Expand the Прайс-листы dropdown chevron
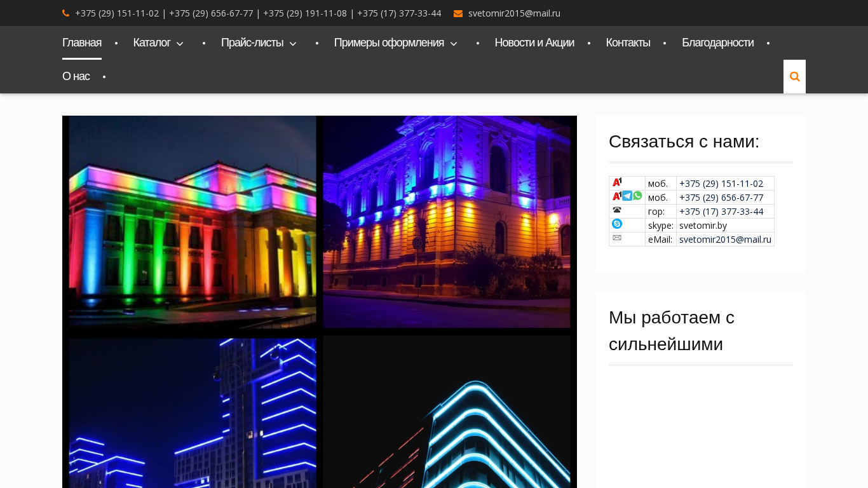 click(x=293, y=43)
